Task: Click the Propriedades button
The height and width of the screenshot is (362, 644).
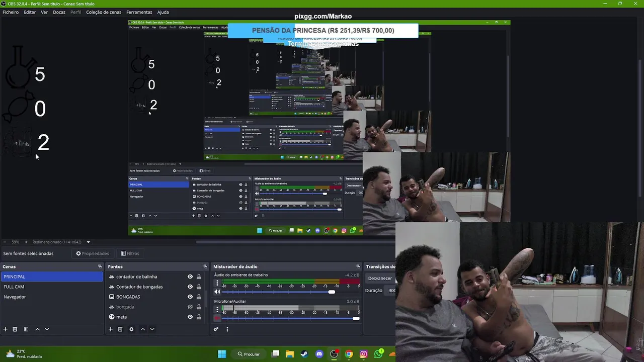Action: pyautogui.click(x=92, y=253)
